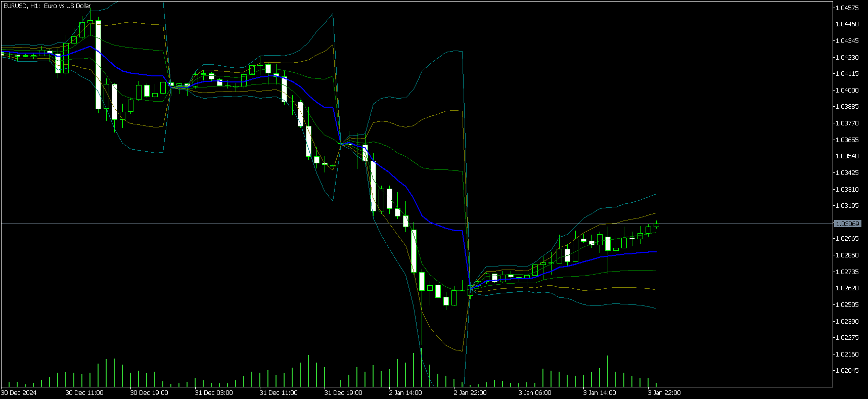Select the 3 Jan 14:00 time marker
The width and height of the screenshot is (868, 399).
(x=600, y=392)
